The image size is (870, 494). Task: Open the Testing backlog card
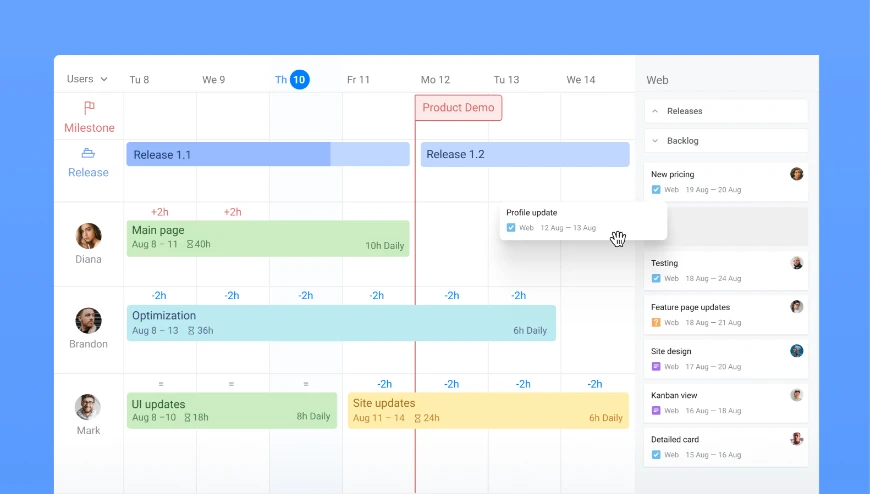point(726,270)
